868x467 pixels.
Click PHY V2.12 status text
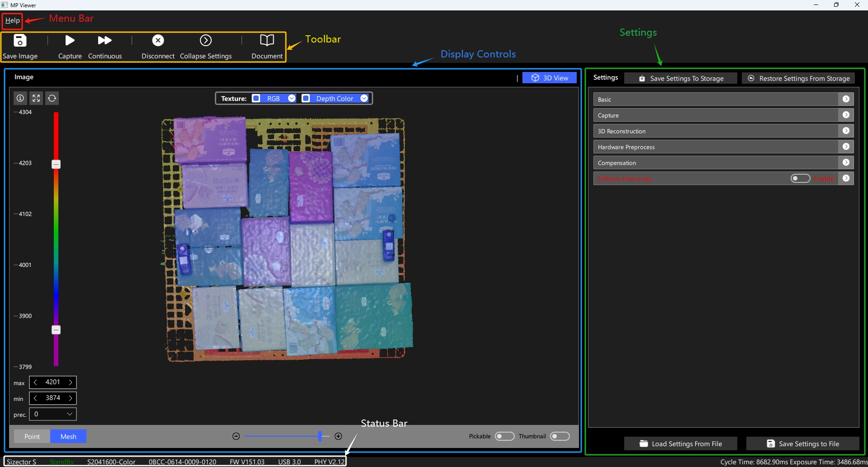329,462
